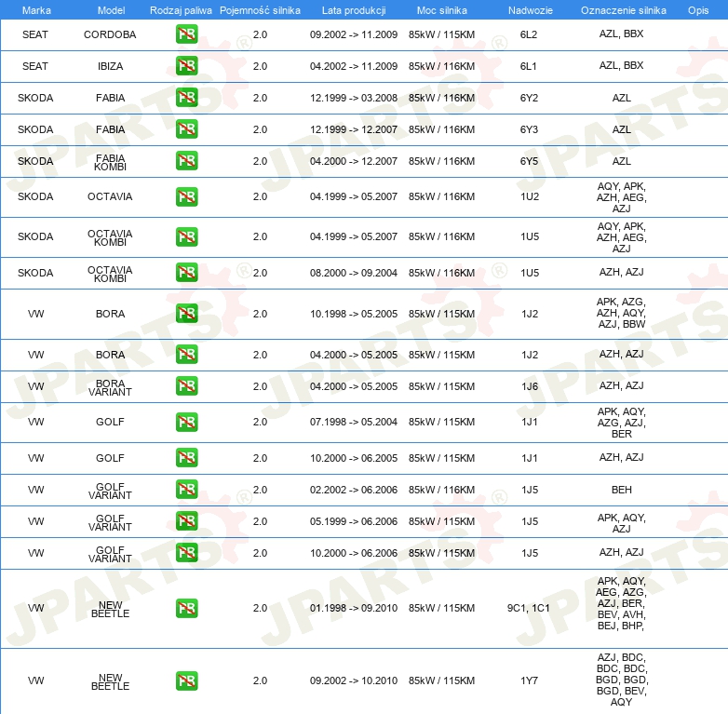Click the fuel icon in VW BORA 04.2000 row
This screenshot has width=728, height=714.
pos(186,355)
